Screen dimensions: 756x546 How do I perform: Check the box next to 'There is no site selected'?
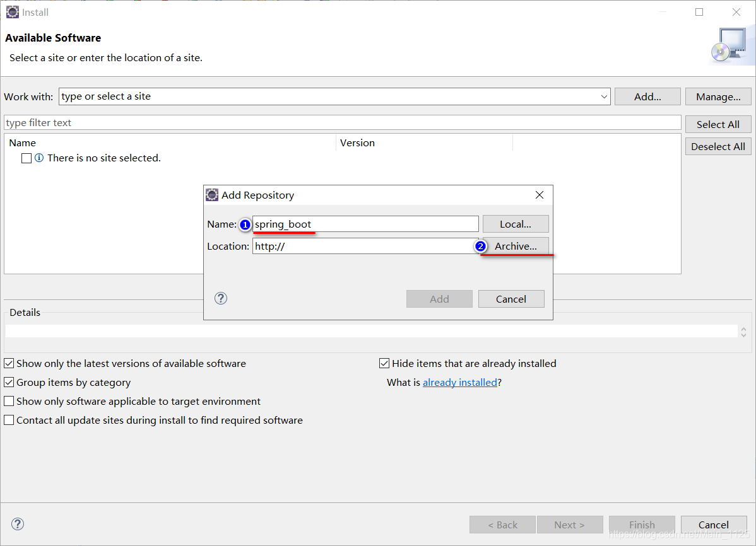(x=27, y=158)
